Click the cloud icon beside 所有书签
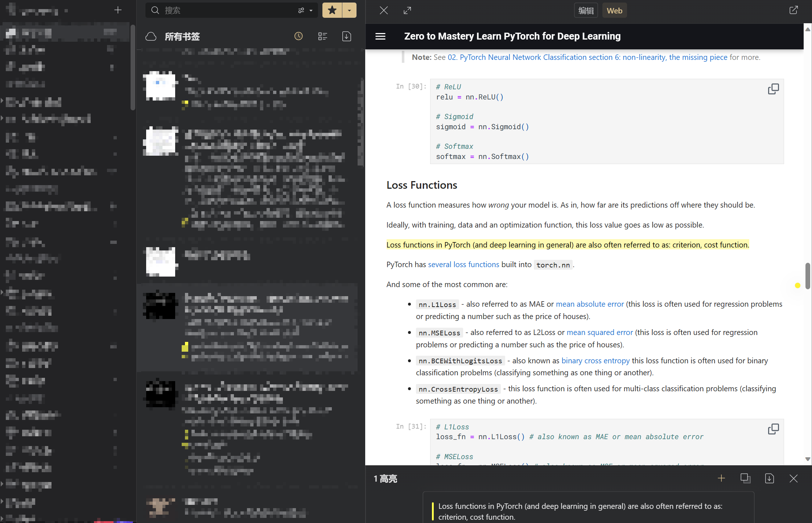 point(151,36)
